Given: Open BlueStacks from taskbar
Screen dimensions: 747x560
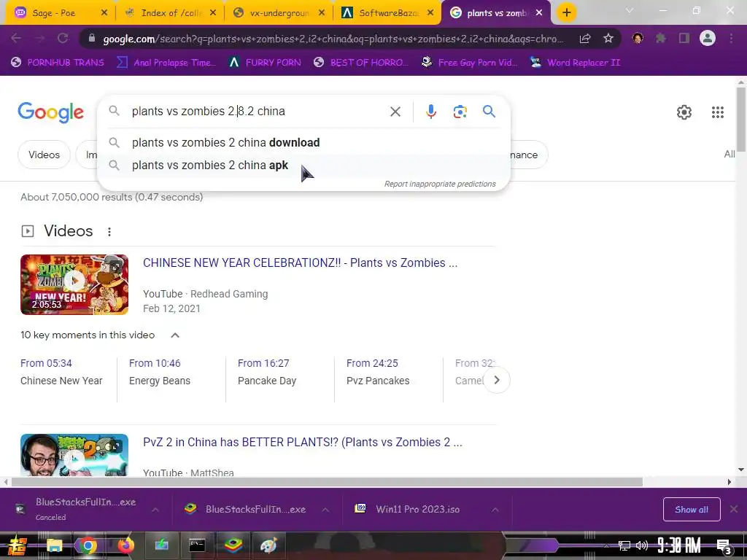Looking at the screenshot, I should (233, 545).
